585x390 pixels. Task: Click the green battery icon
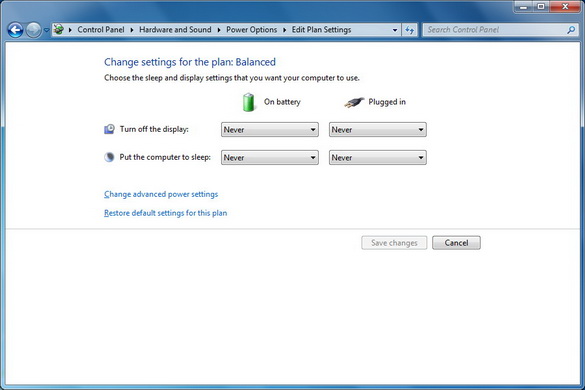248,102
